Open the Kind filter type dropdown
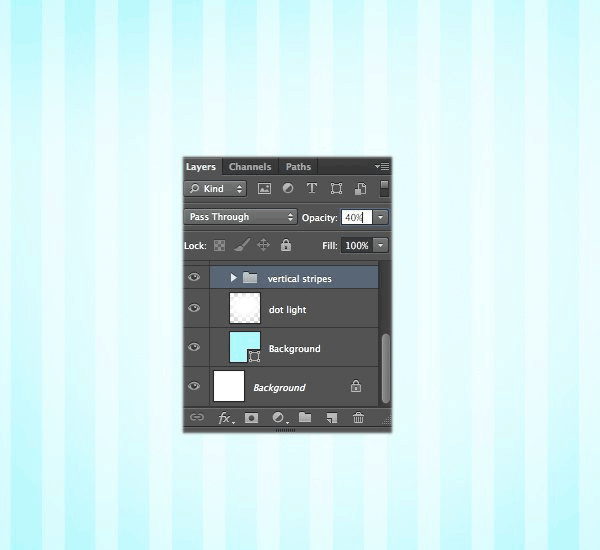The width and height of the screenshot is (600, 550). coord(215,189)
